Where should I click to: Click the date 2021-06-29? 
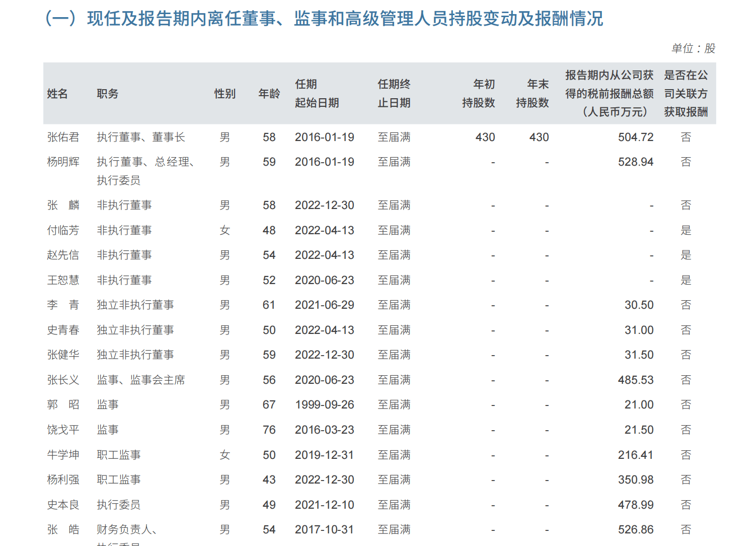325,305
